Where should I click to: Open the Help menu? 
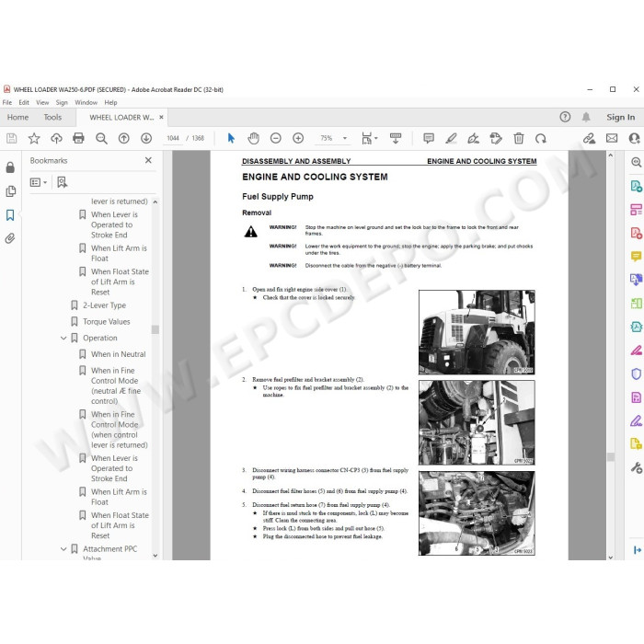(x=110, y=102)
